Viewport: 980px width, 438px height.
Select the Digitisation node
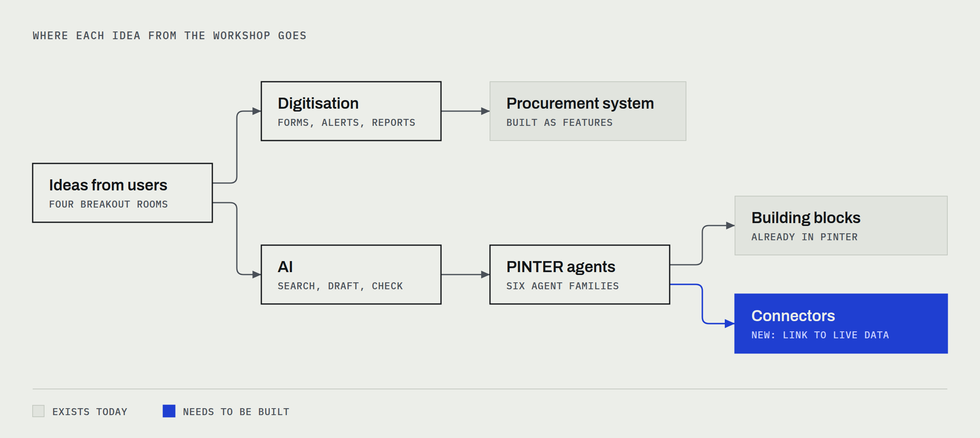tap(351, 111)
